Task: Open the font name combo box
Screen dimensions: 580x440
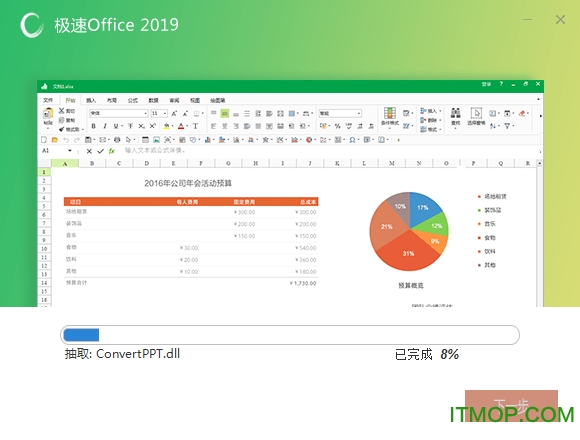Action: coord(119,113)
